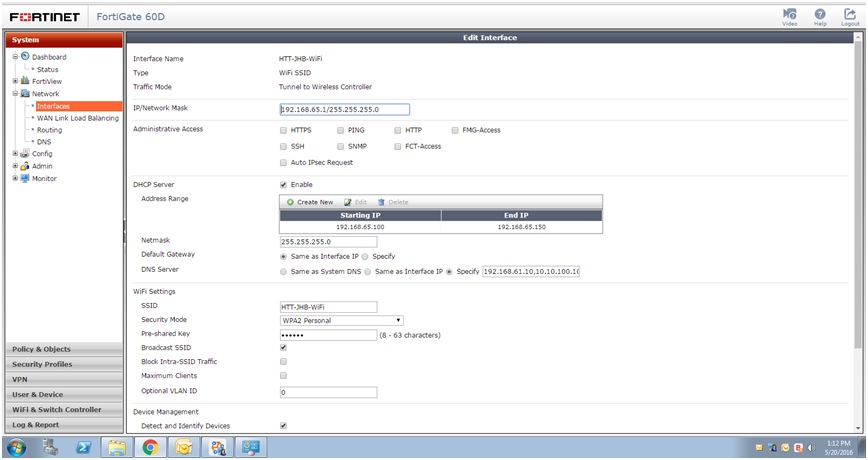The width and height of the screenshot is (868, 460).
Task: Enable SNMP administrative access
Action: coord(340,146)
